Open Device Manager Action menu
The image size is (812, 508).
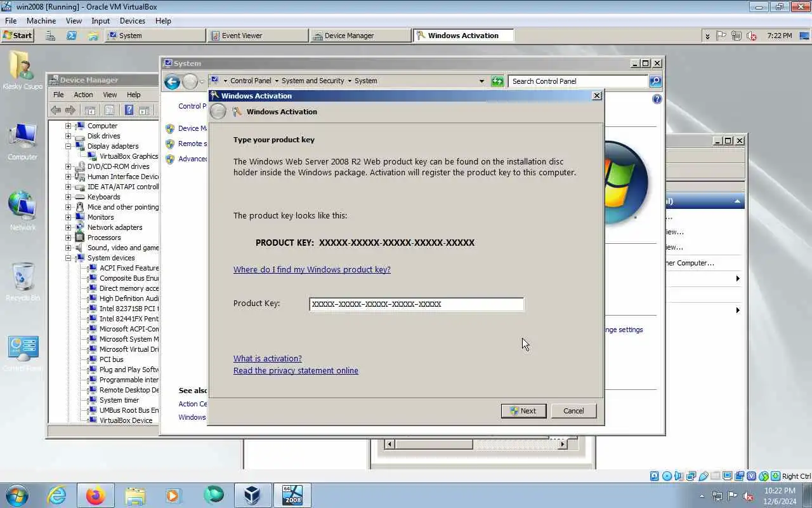(x=83, y=95)
